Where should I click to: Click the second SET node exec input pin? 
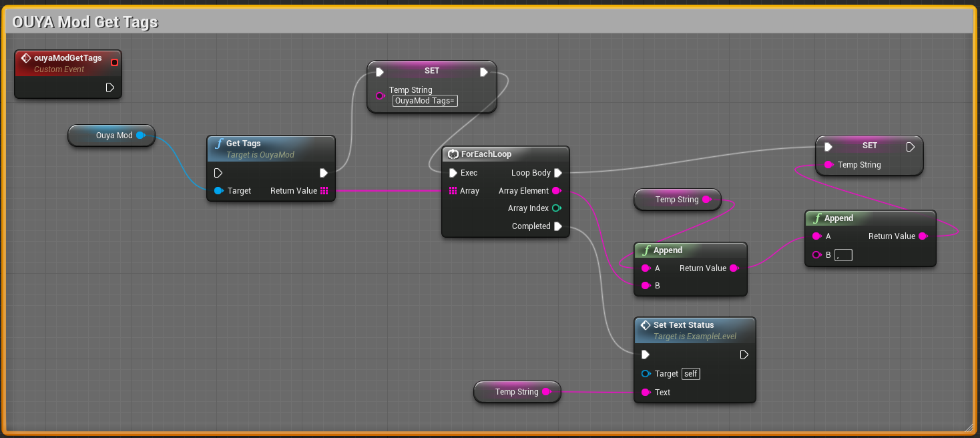coord(828,147)
